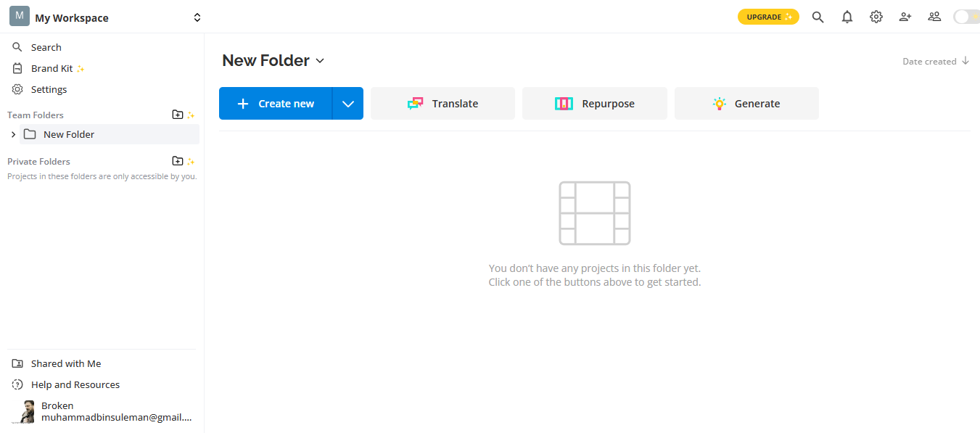
Task: Click the Private Folders heading
Action: coord(38,161)
